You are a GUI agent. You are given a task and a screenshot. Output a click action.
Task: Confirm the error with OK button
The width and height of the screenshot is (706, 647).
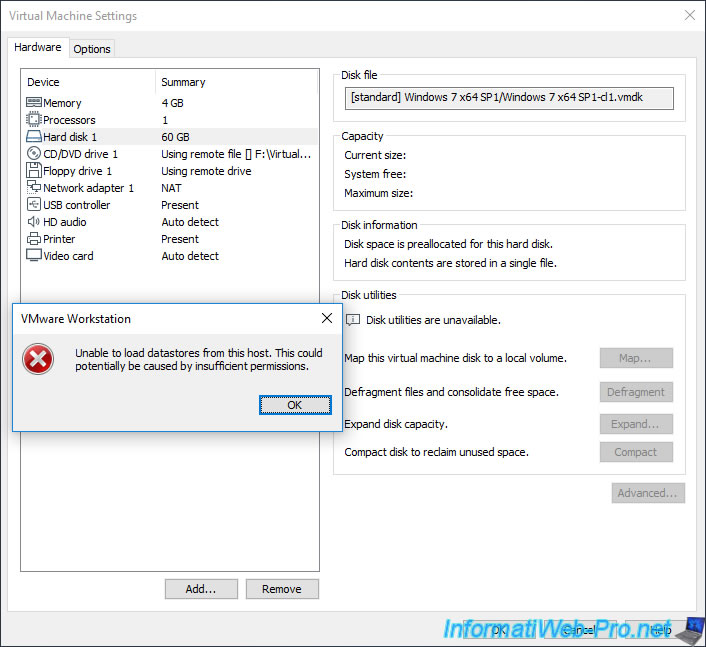295,405
